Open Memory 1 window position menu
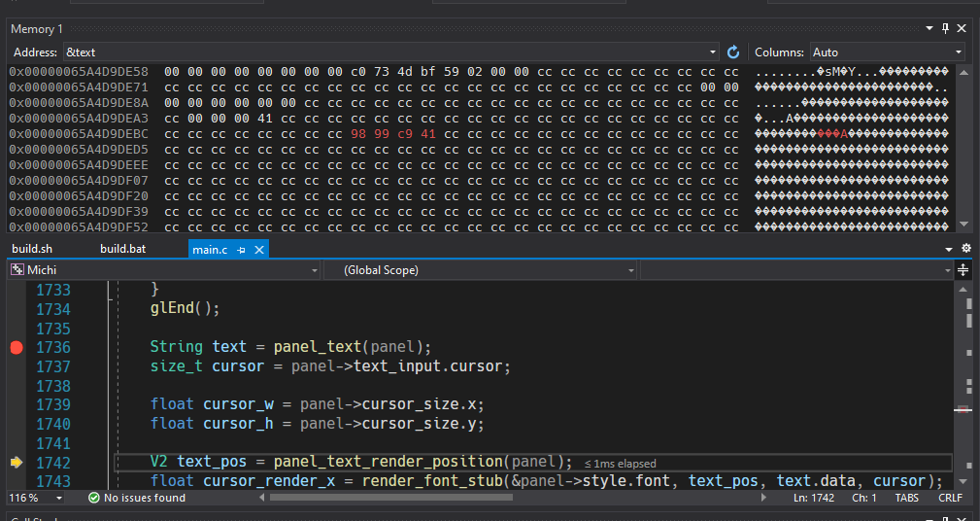This screenshot has height=521, width=980. pyautogui.click(x=929, y=28)
